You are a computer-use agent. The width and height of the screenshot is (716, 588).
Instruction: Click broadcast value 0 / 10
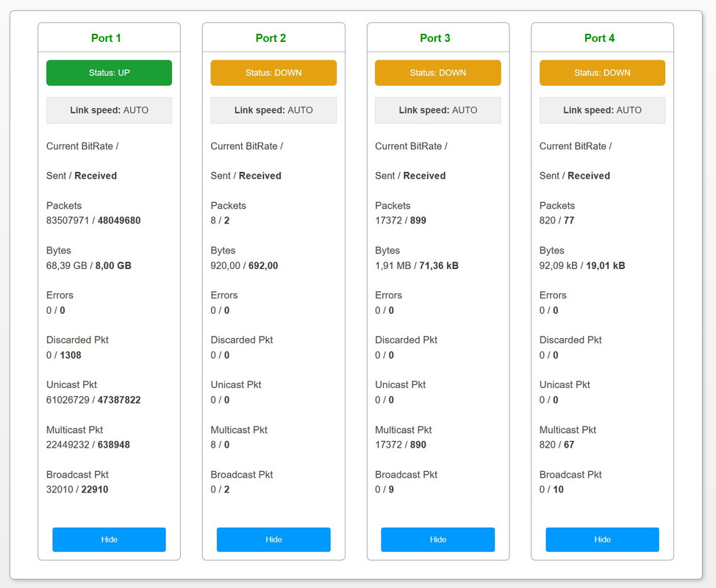point(551,490)
